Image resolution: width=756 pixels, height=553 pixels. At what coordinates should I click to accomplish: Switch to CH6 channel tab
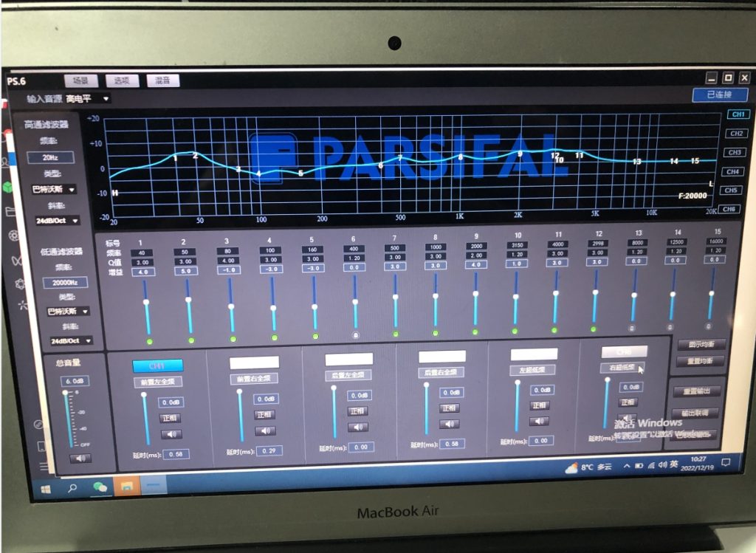click(x=729, y=209)
